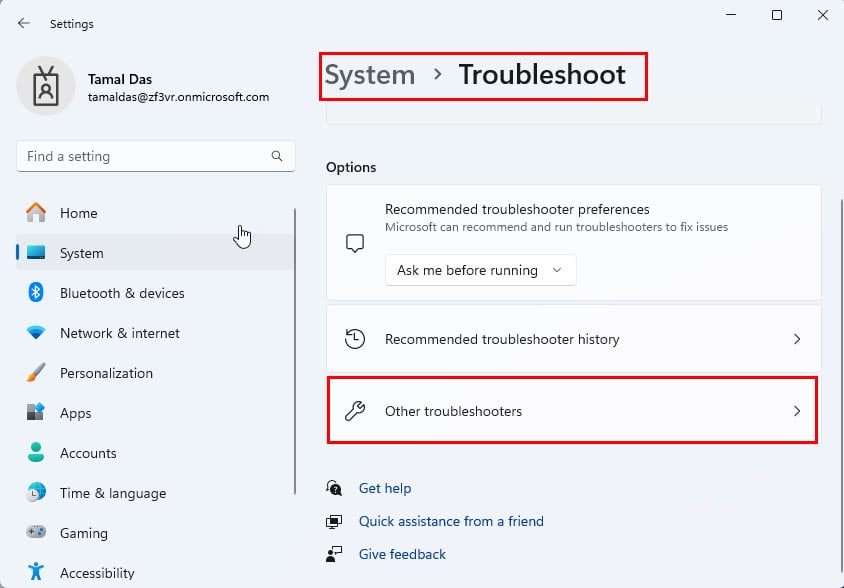844x588 pixels.
Task: Click the Accounts person icon
Action: pos(36,452)
